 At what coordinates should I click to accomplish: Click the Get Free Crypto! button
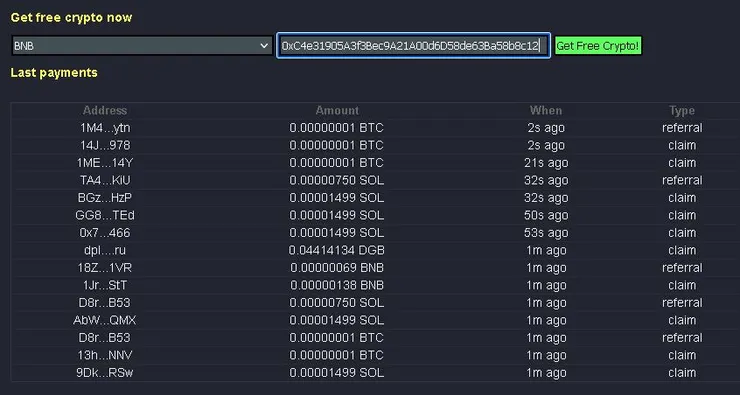pos(598,46)
